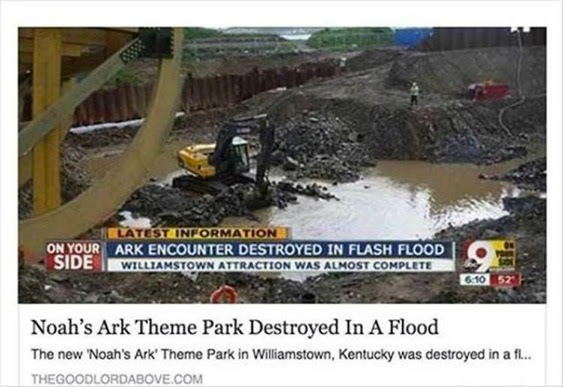Click the article description snippet text
This screenshot has height=387, width=563.
click(280, 355)
